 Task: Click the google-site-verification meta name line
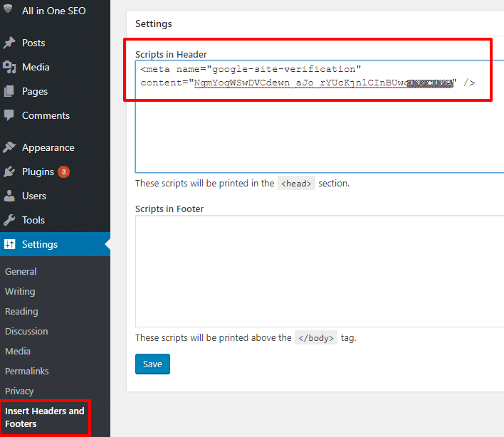(251, 69)
